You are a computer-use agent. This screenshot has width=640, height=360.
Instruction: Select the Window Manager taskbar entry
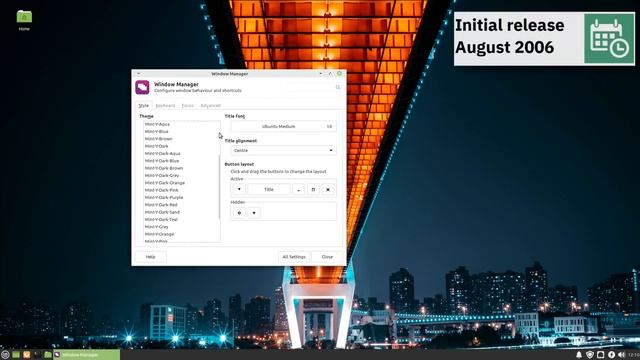click(x=87, y=355)
